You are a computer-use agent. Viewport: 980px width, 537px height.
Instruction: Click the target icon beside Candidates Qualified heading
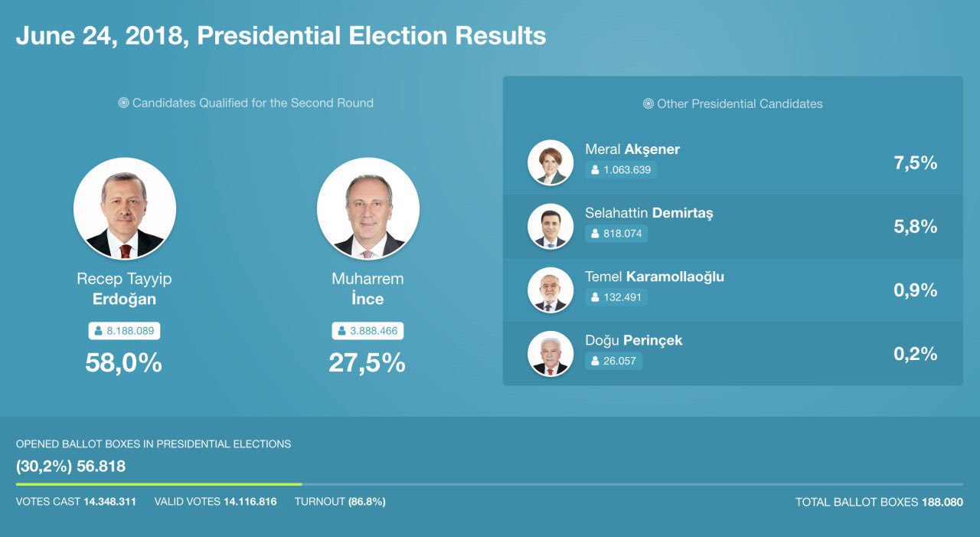pos(123,103)
